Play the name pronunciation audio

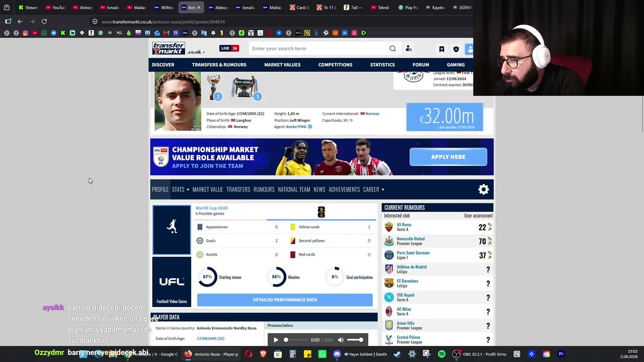click(x=276, y=340)
